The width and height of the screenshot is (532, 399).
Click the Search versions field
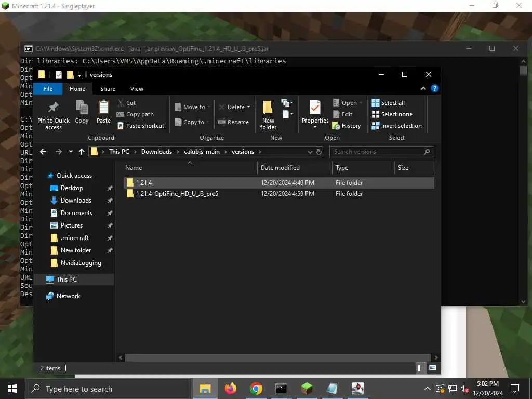pos(382,152)
